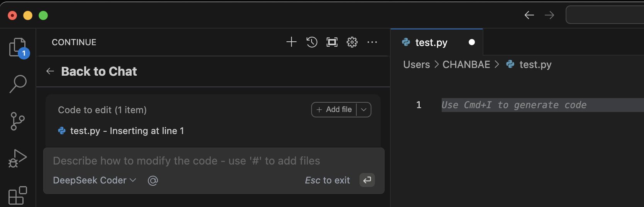644x207 pixels.
Task: Open the Search view icon
Action: click(x=18, y=84)
